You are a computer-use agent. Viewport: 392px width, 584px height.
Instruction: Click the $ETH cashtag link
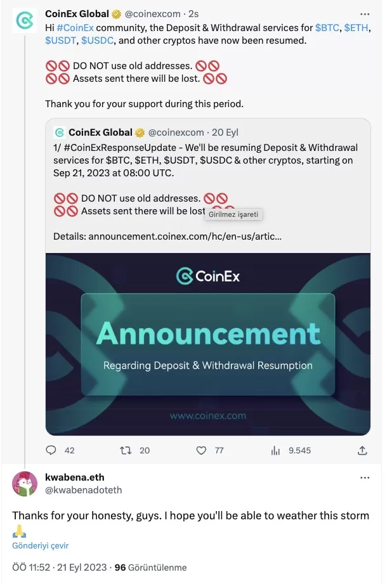(x=356, y=27)
